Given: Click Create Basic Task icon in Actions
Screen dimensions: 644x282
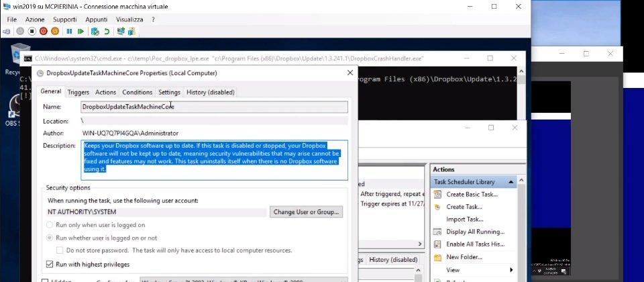Looking at the screenshot, I should click(438, 195).
